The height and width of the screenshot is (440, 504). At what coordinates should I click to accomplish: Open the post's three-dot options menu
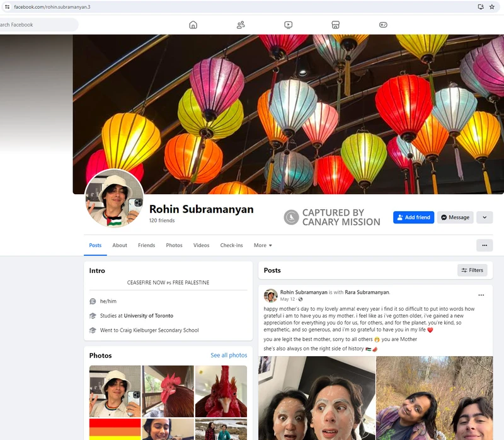pyautogui.click(x=481, y=295)
